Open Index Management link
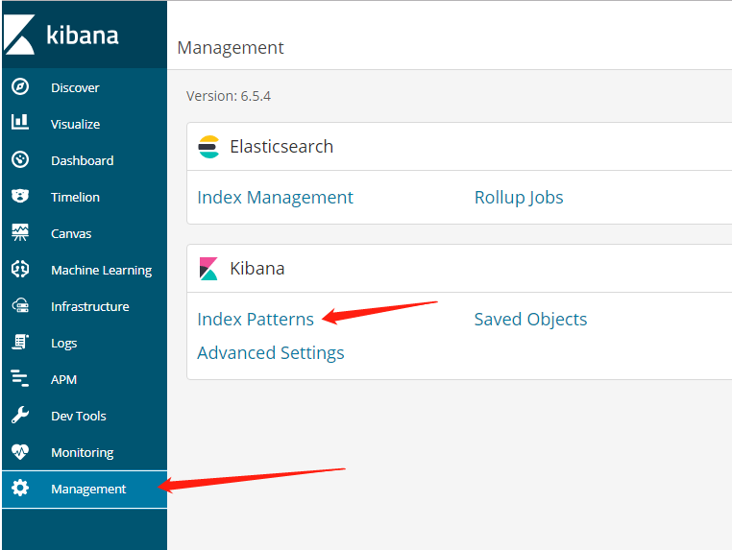 276,198
